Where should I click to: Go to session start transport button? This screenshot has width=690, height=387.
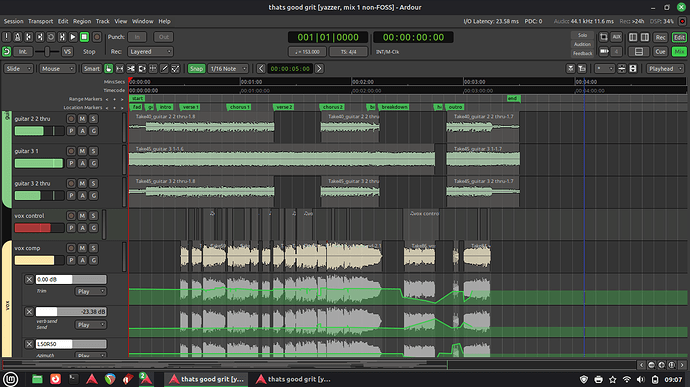29,37
